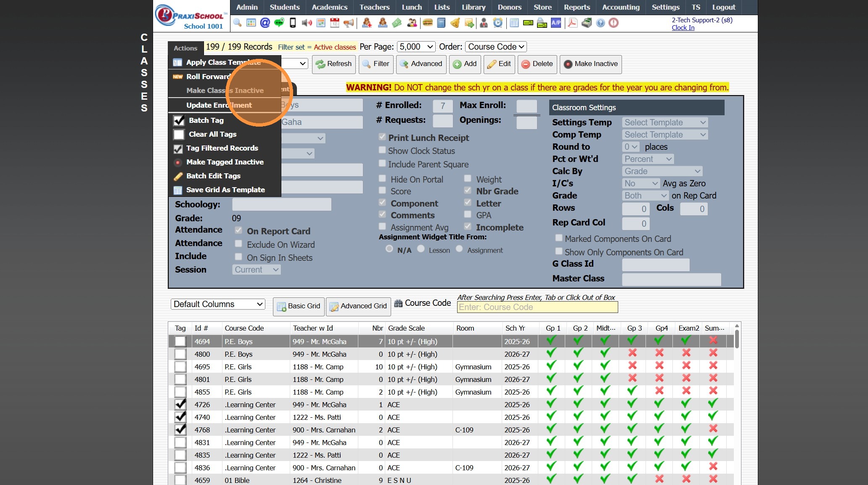Click the magnifying glass search icon

point(237,23)
